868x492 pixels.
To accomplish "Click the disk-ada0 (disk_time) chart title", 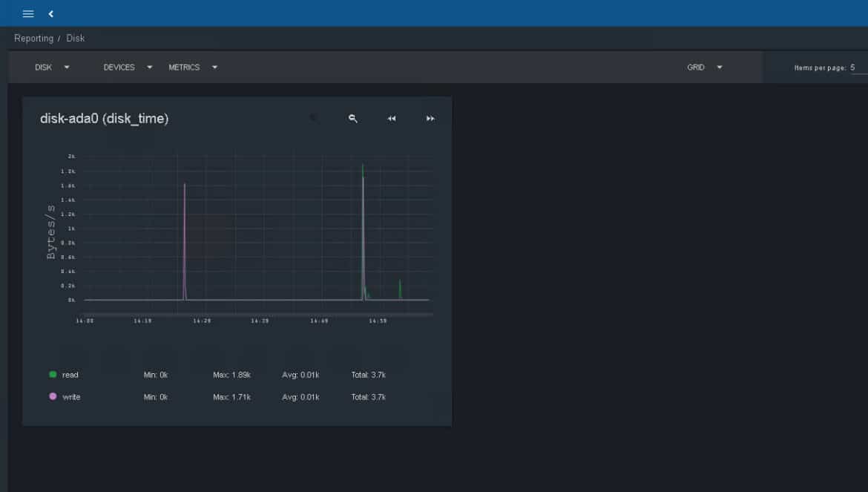I will point(104,119).
